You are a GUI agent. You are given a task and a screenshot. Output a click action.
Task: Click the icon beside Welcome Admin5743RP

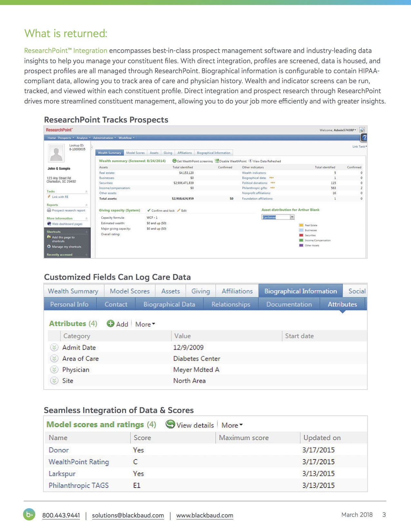click(x=362, y=130)
